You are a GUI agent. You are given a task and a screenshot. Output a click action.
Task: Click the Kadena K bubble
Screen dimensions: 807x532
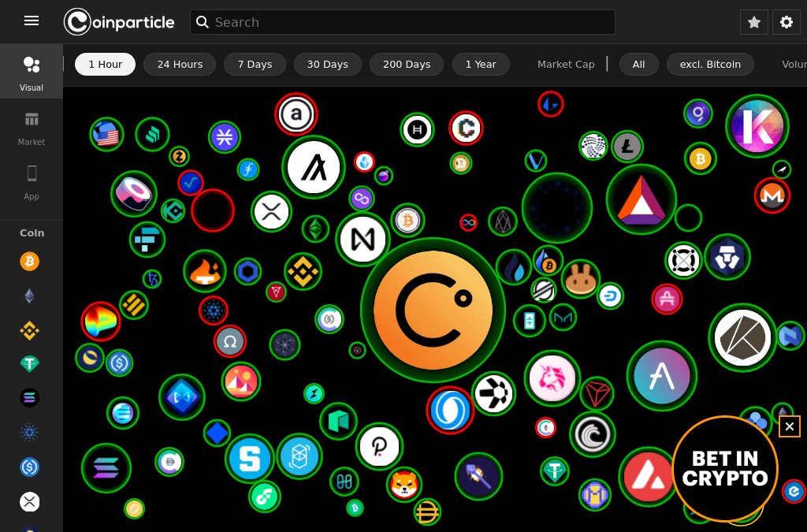[757, 127]
